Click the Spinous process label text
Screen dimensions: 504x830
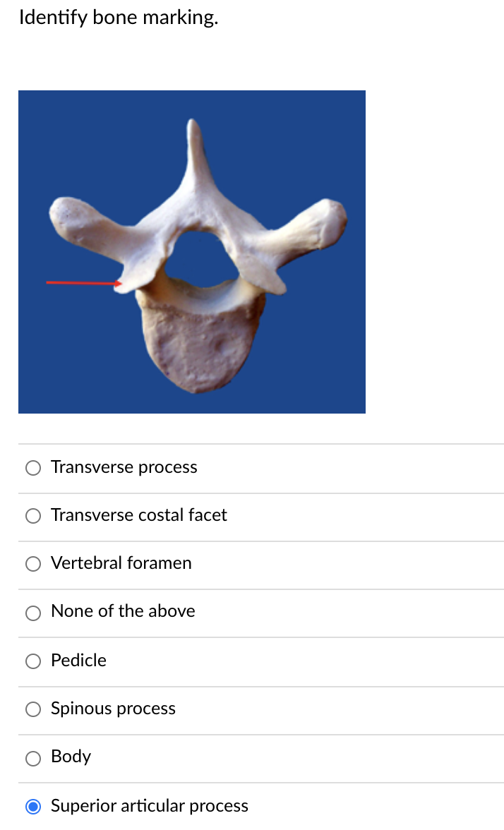coord(113,709)
